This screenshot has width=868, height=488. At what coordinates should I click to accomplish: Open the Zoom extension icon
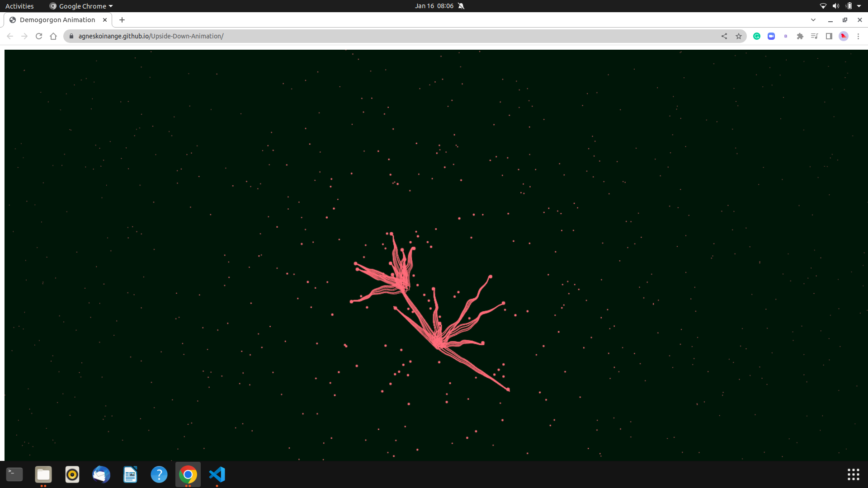(x=771, y=36)
